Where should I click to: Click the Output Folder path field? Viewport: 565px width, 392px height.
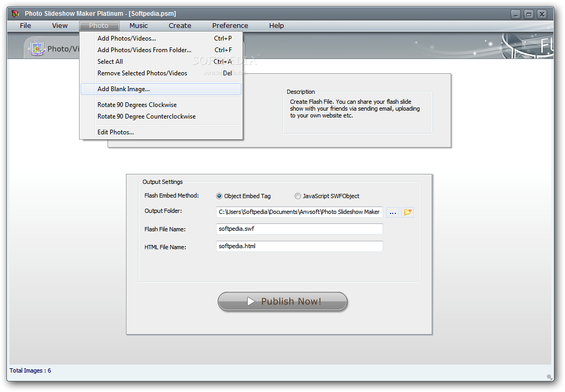299,212
